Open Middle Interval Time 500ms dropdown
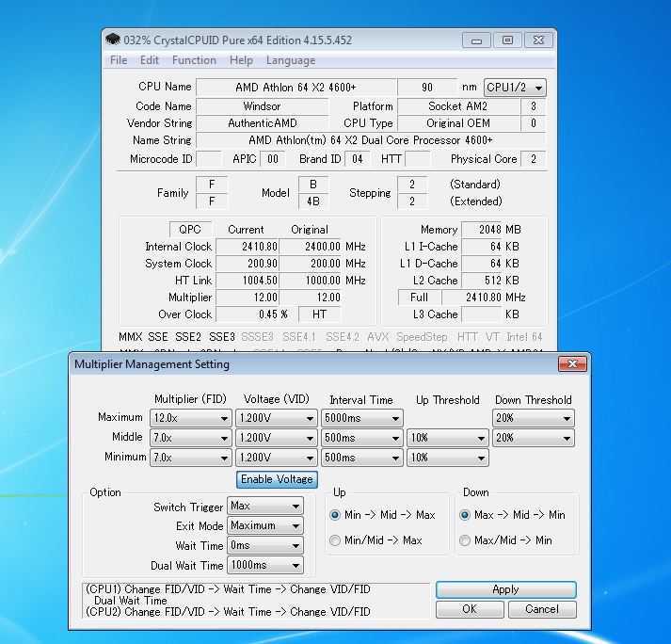The width and height of the screenshot is (671, 644). click(x=362, y=438)
